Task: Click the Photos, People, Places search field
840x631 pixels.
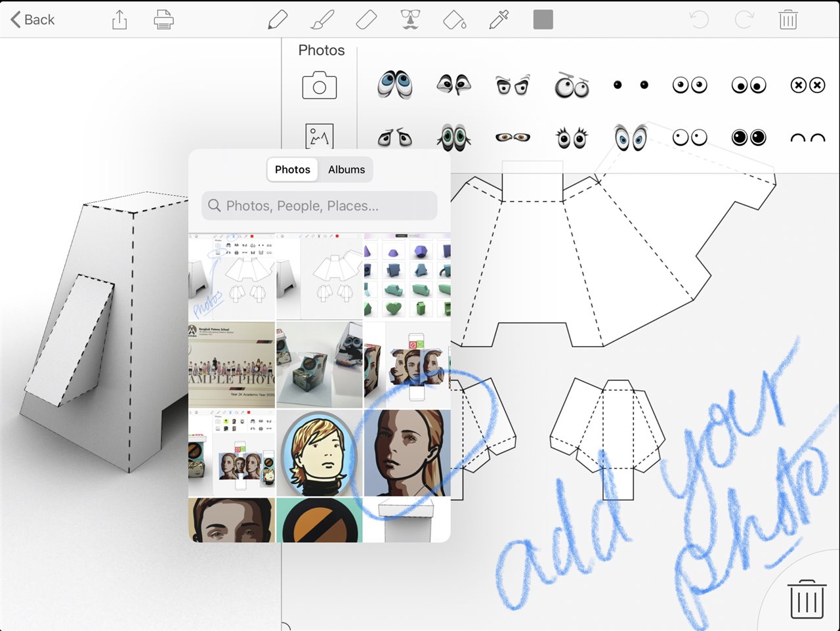Action: [x=320, y=206]
